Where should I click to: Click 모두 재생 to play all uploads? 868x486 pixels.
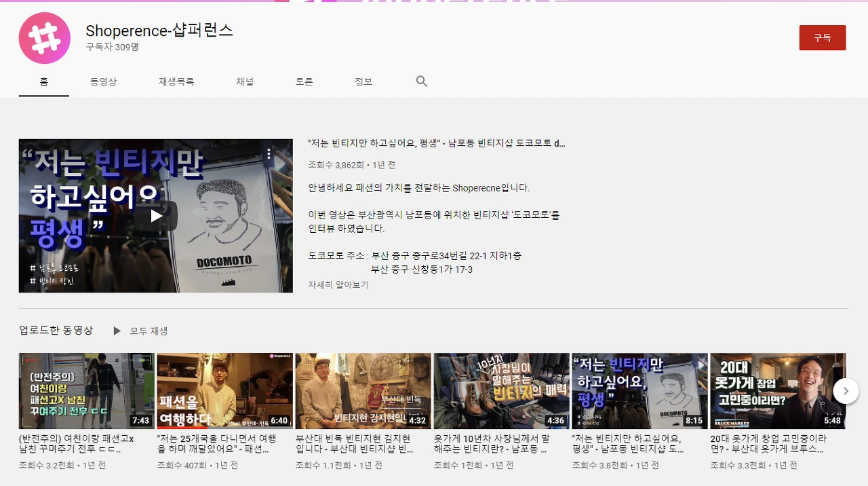tap(149, 331)
